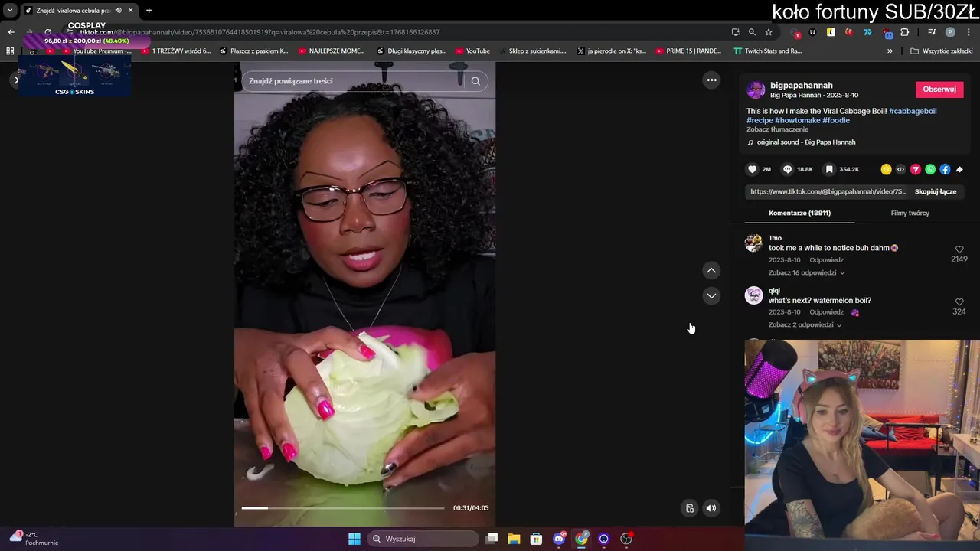Screen dimensions: 980x551
Task: Click the video link URL field text
Action: [828, 191]
